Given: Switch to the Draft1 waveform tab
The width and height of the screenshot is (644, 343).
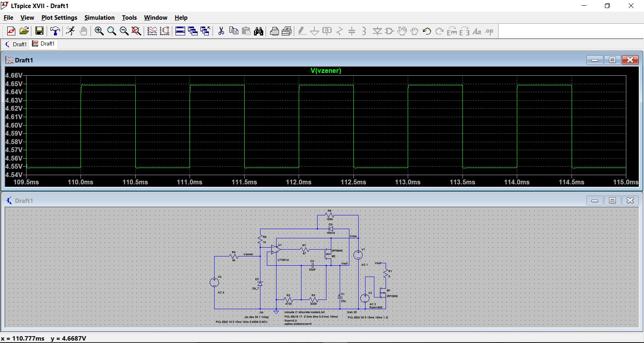Looking at the screenshot, I should coord(43,43).
